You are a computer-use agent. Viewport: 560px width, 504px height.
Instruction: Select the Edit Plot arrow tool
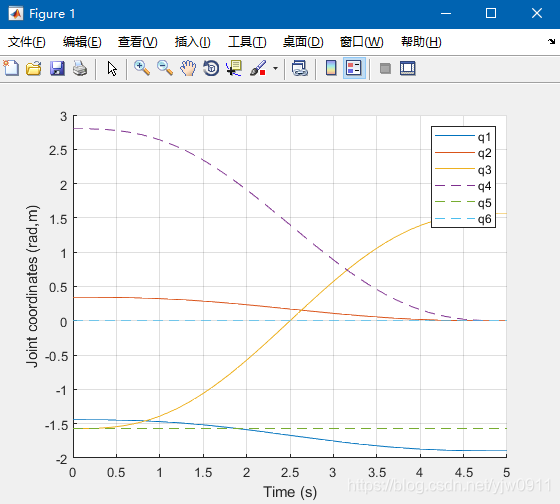click(112, 68)
